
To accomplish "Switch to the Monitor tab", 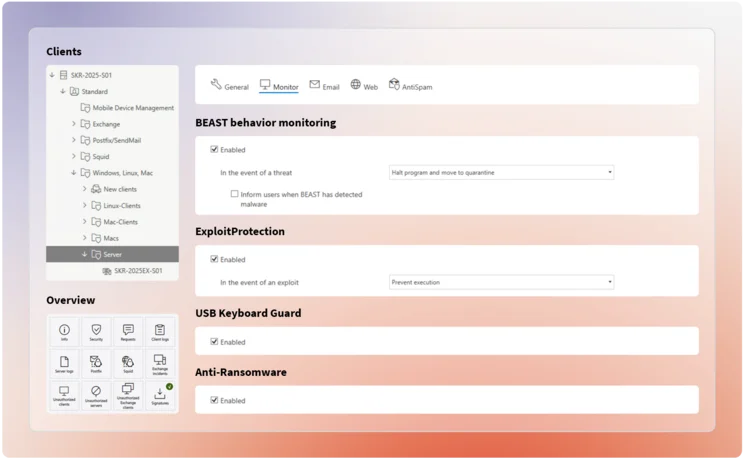I will click(x=279, y=85).
